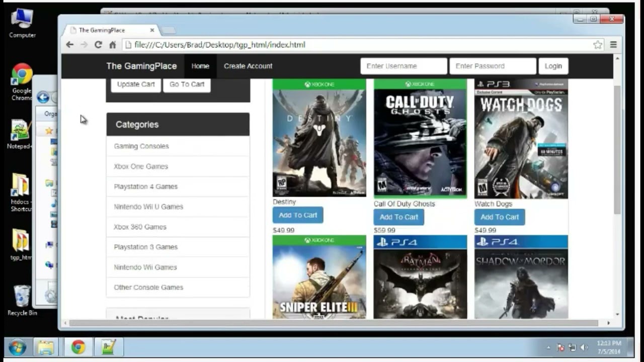Click the Login button
The height and width of the screenshot is (362, 644).
tap(553, 66)
